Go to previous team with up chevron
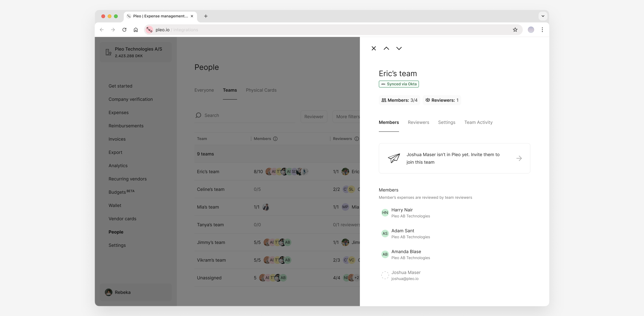Viewport: 644px width, 316px height. 386,48
